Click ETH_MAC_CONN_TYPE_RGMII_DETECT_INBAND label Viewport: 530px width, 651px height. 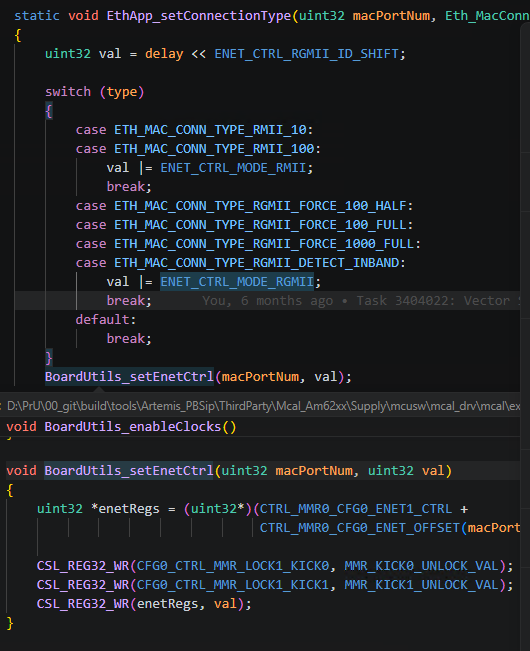pos(256,263)
